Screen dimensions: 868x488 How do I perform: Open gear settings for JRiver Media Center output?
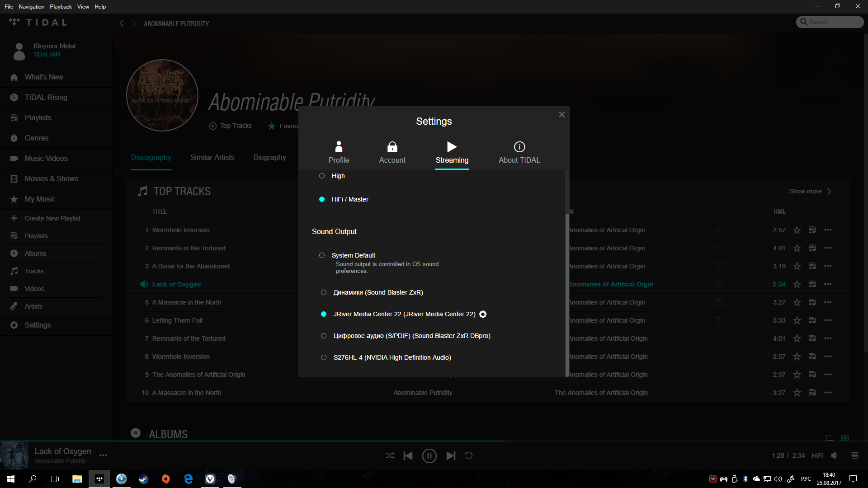coord(483,314)
